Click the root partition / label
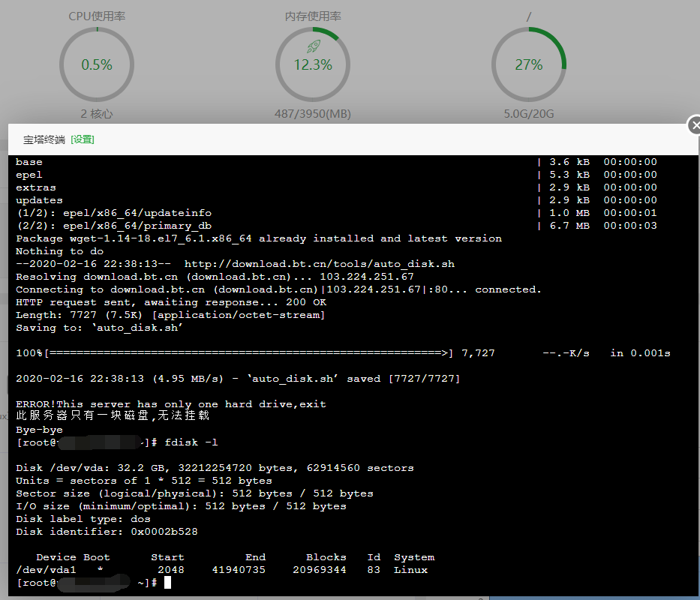The width and height of the screenshot is (700, 600). (529, 17)
